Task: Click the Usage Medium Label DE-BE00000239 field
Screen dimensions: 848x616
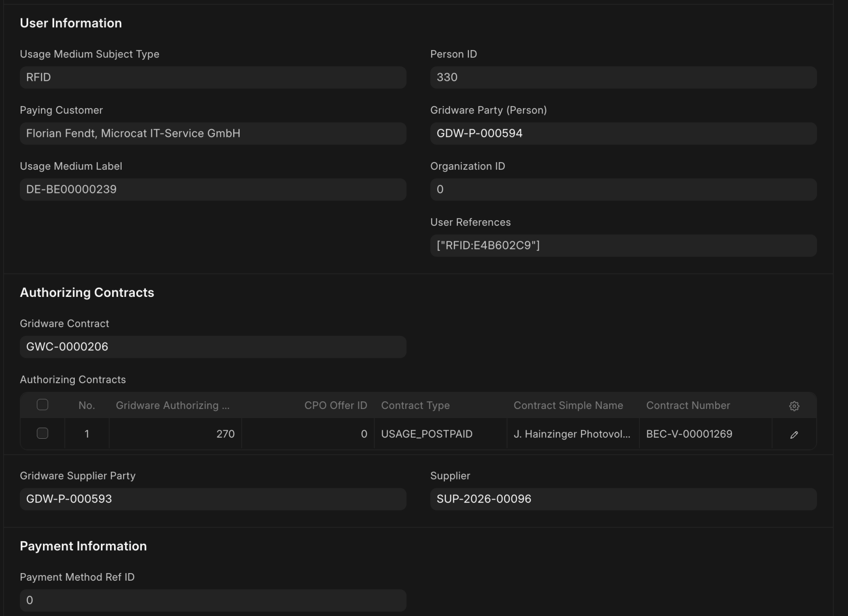Action: [213, 189]
